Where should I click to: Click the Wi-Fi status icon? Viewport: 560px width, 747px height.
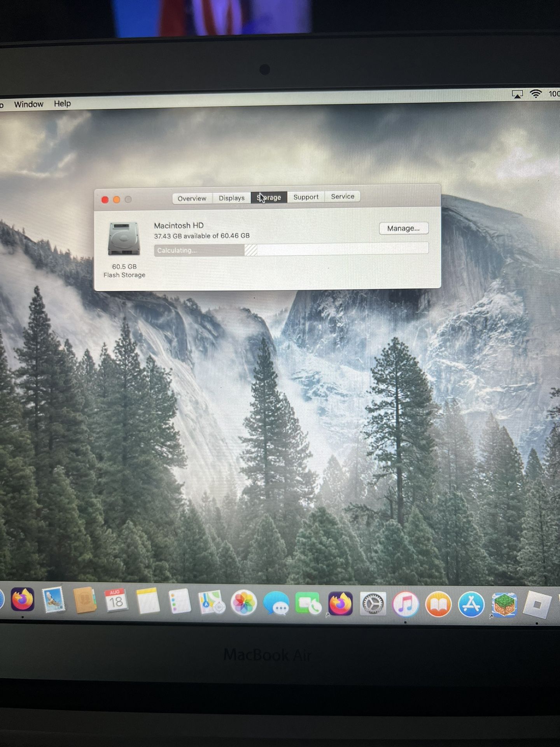[x=535, y=94]
